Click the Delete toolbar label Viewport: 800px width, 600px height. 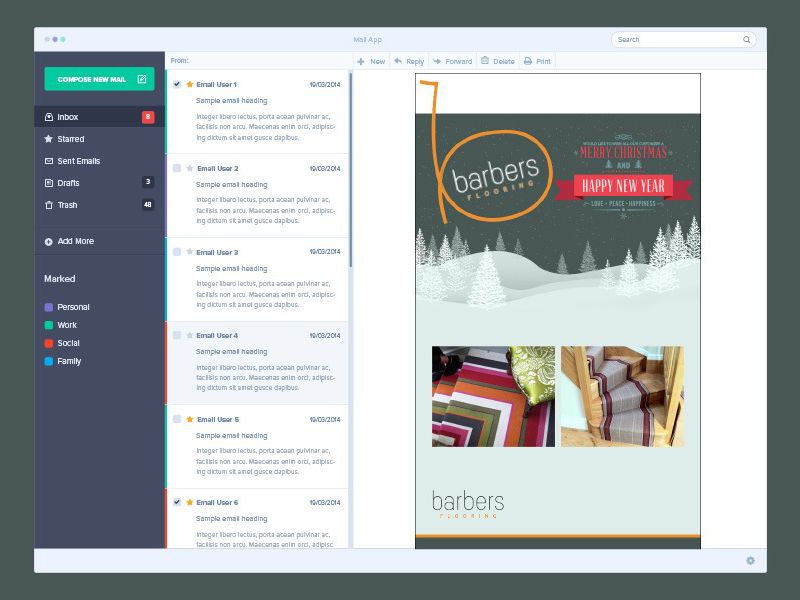504,61
